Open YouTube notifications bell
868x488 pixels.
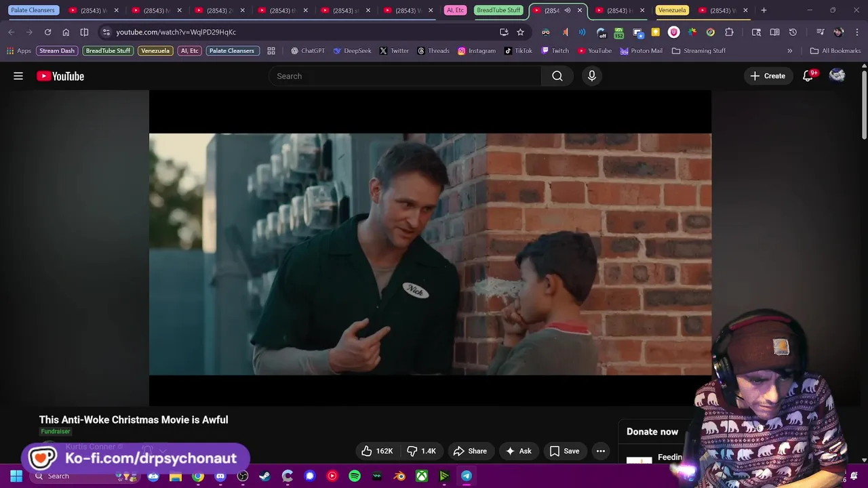pyautogui.click(x=808, y=76)
